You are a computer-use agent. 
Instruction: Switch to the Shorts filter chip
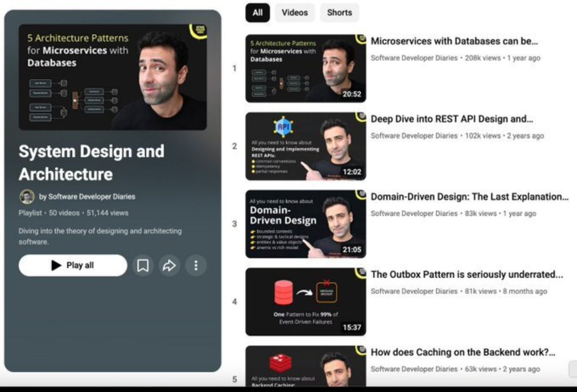[x=339, y=13]
